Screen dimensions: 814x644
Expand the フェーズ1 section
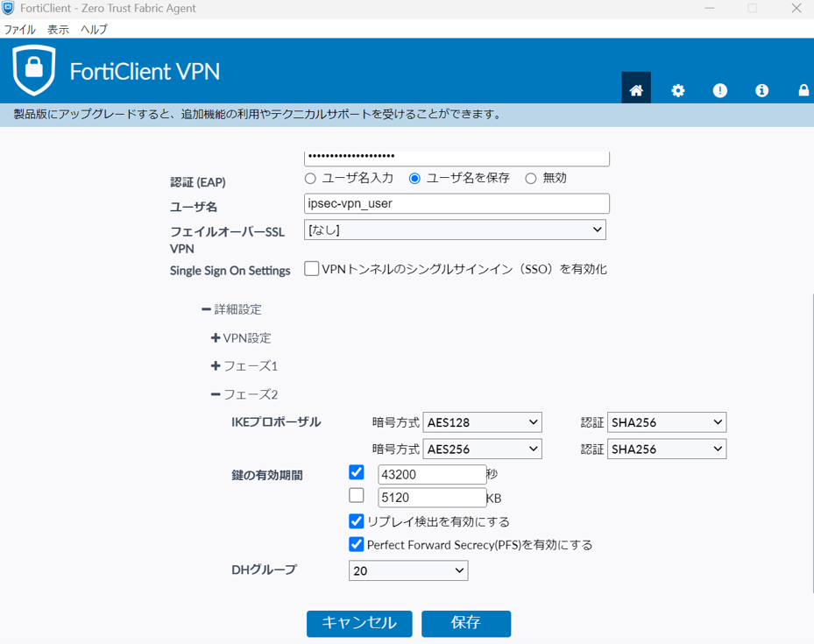click(x=244, y=366)
